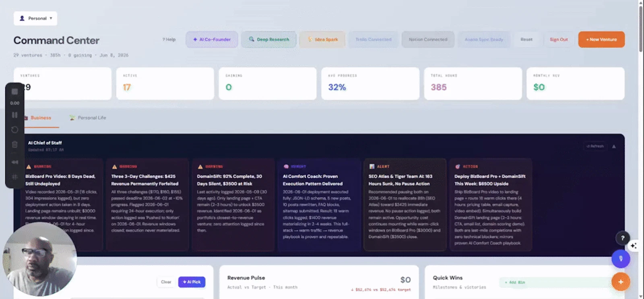Click the Asana Sync Ready button

point(484,39)
